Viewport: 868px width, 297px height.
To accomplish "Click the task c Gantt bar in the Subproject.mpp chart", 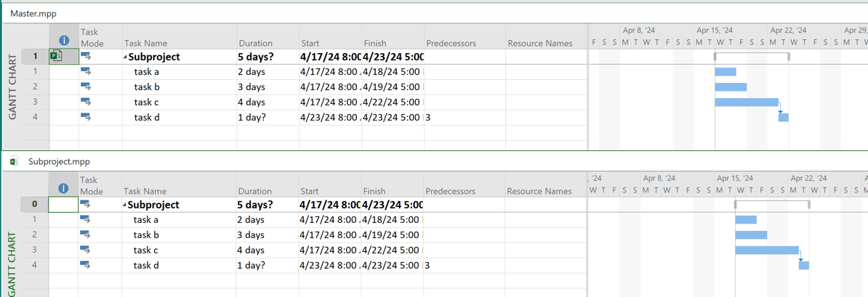I will (x=767, y=250).
